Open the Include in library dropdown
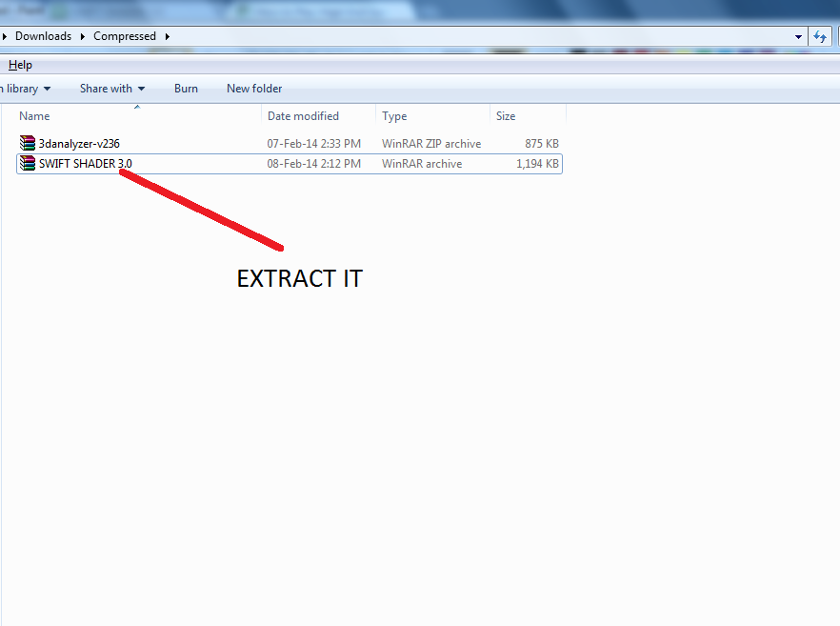840x626 pixels. (x=25, y=89)
